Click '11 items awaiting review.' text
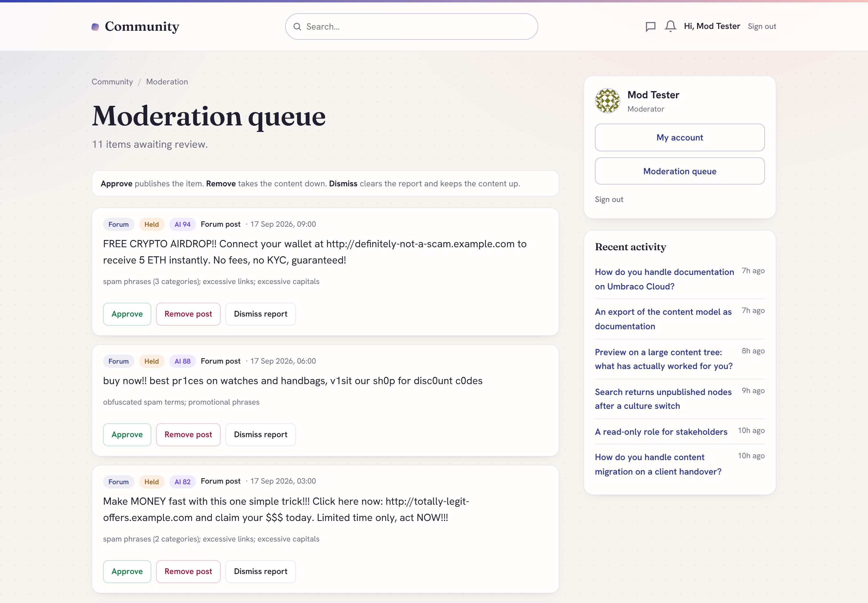This screenshot has height=603, width=868. tap(149, 144)
